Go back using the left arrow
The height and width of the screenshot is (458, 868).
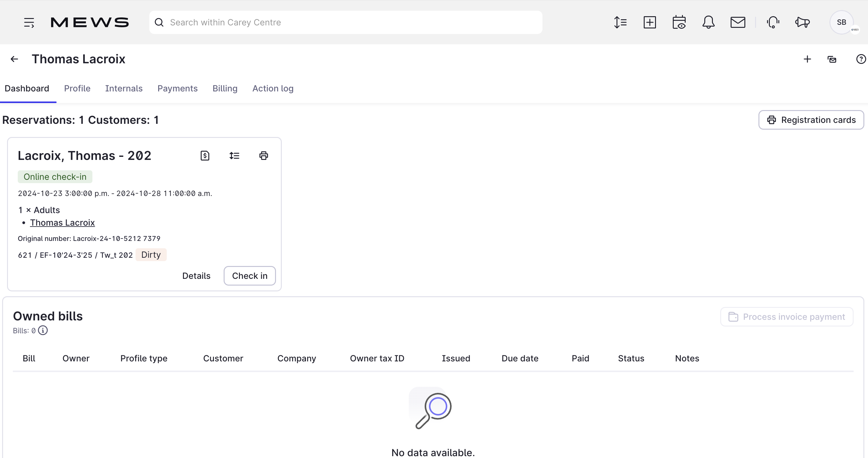tap(14, 59)
